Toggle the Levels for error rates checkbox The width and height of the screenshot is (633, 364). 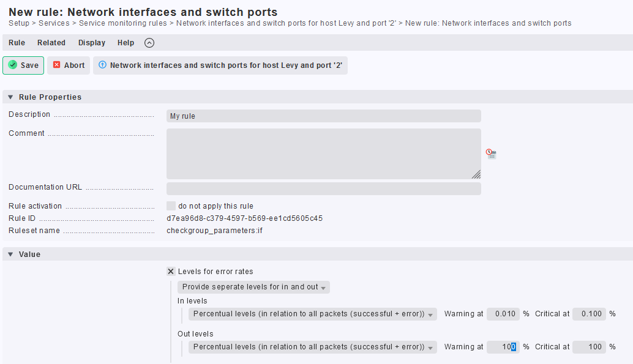tap(170, 271)
